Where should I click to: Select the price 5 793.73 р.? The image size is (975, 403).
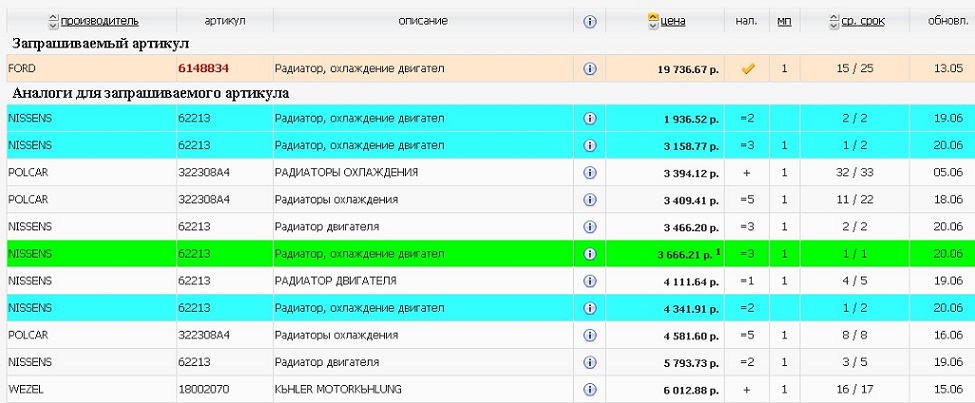[x=691, y=363]
